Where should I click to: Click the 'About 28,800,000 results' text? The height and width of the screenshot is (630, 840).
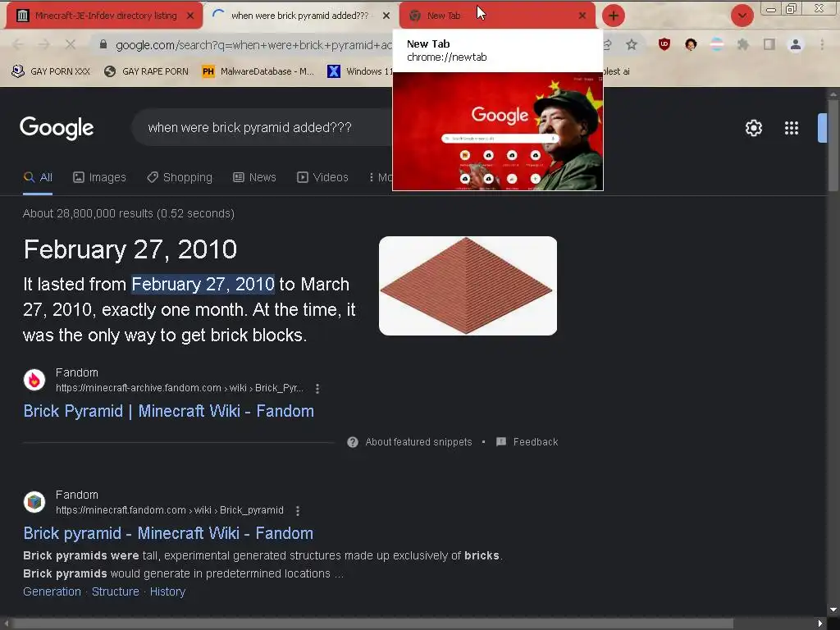pos(129,213)
